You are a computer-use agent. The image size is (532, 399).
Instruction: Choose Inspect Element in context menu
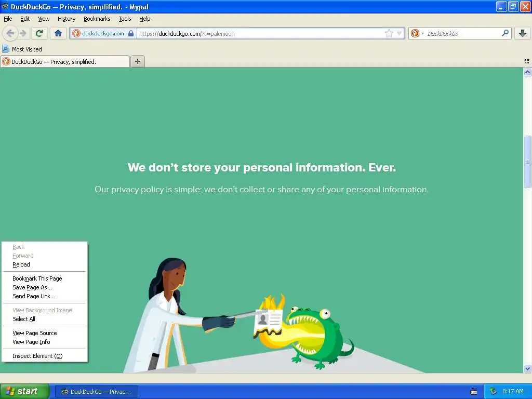45,356
